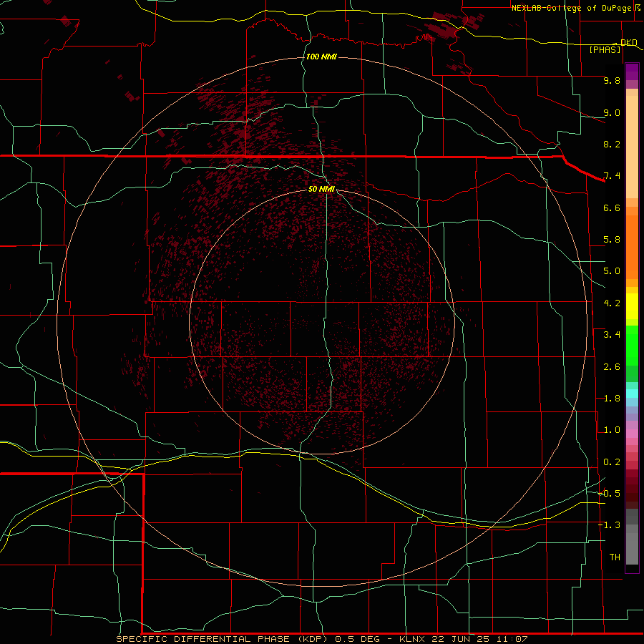644x644 pixels.
Task: Select the 100 NMI range ring label
Action: (321, 57)
